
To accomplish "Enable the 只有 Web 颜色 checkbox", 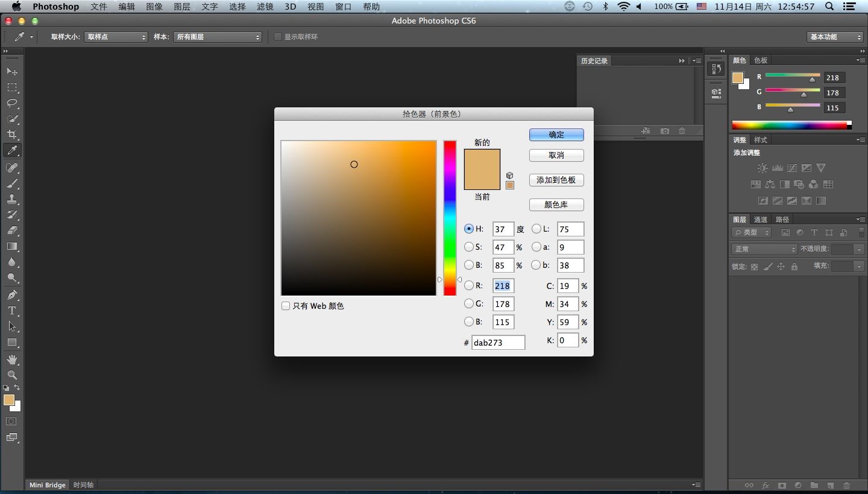I will pyautogui.click(x=286, y=306).
